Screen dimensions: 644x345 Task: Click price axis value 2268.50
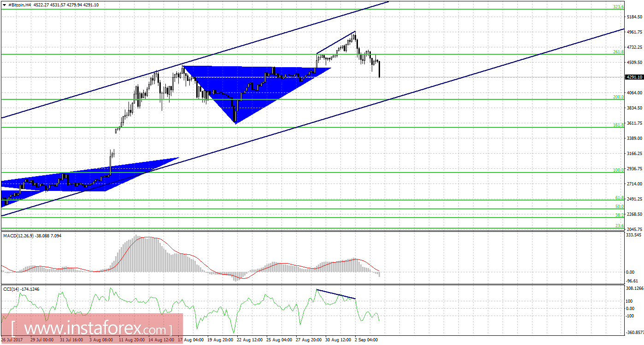634,214
